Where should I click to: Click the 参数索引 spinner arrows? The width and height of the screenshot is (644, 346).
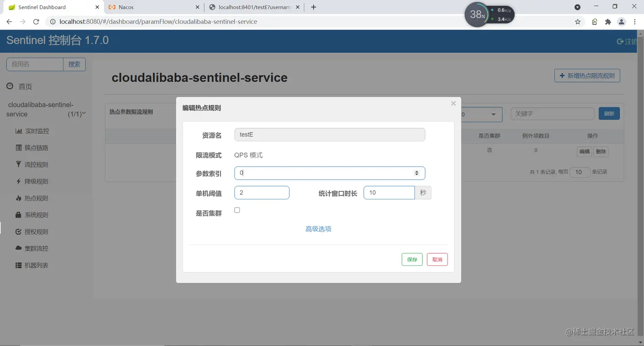point(417,173)
